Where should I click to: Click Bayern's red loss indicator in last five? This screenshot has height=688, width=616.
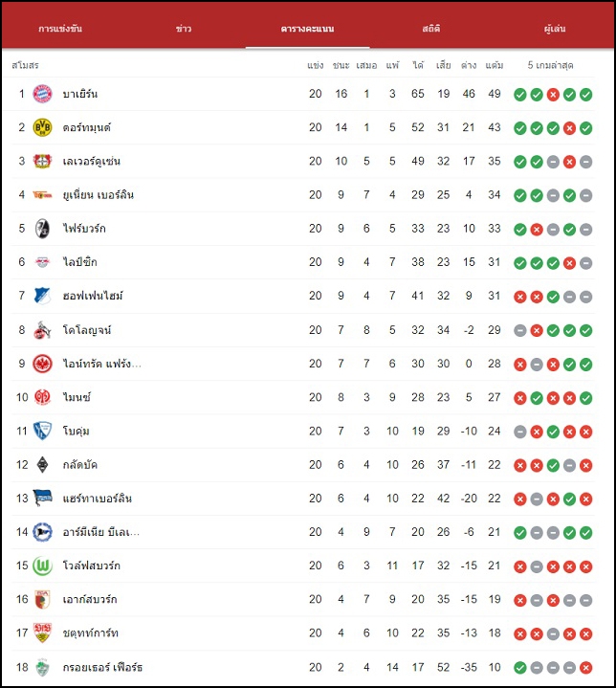pos(553,95)
